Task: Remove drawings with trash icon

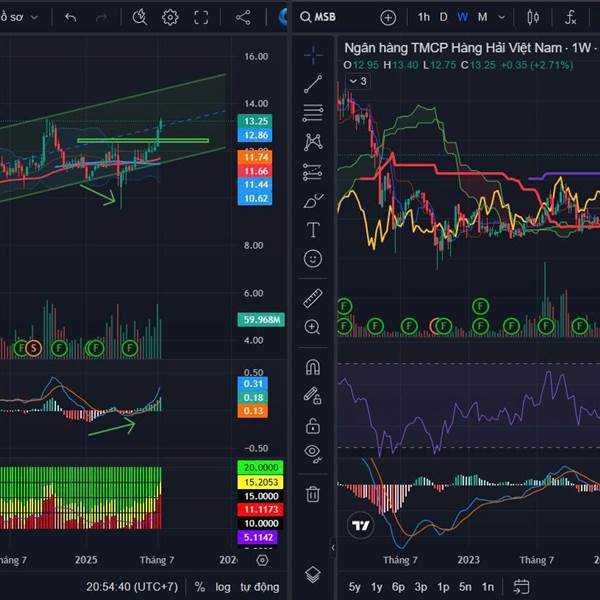Action: coord(313,494)
